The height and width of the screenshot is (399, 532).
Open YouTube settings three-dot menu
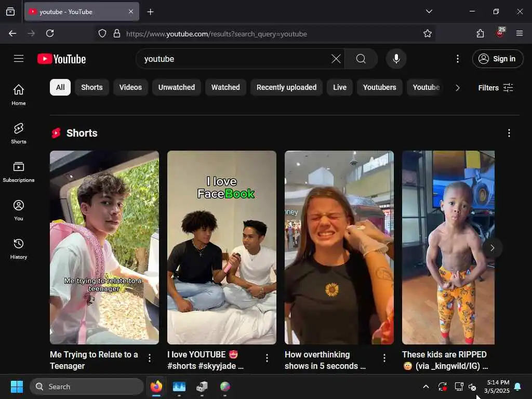457,59
